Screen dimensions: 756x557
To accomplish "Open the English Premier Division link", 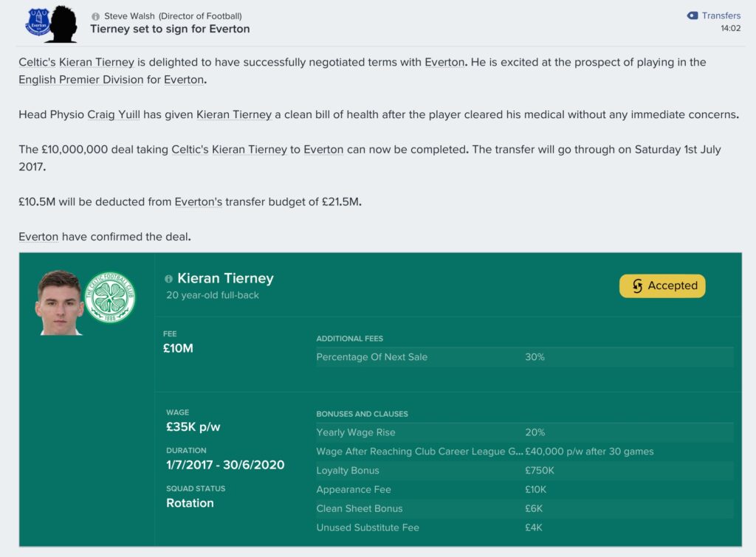I will pos(81,80).
